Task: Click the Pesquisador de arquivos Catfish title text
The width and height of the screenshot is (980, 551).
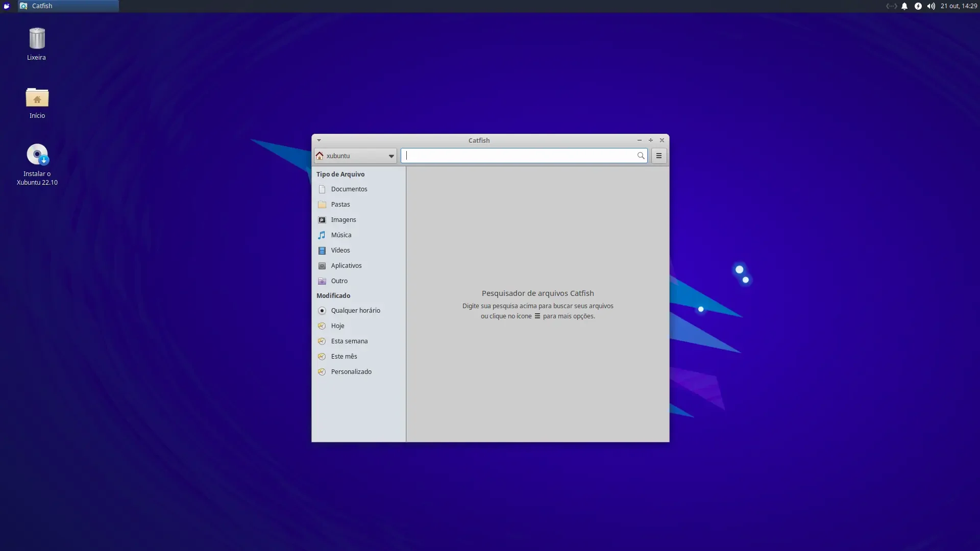Action: (537, 293)
